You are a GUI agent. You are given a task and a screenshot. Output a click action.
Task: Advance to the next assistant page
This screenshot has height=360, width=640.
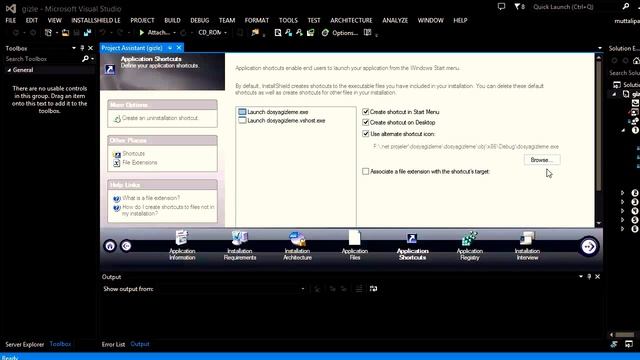pos(589,247)
